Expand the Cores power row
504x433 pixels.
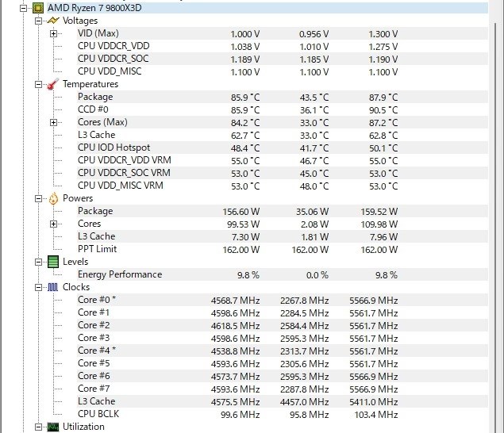point(54,224)
